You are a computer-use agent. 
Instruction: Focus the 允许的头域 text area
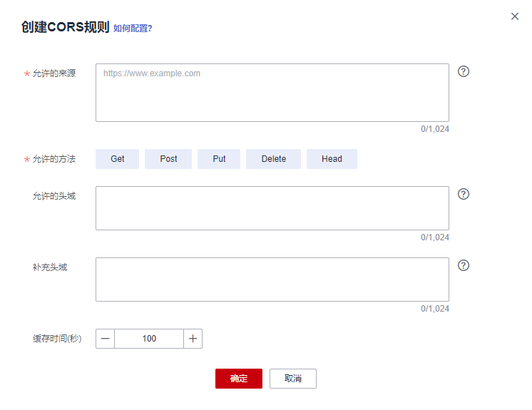click(x=272, y=208)
